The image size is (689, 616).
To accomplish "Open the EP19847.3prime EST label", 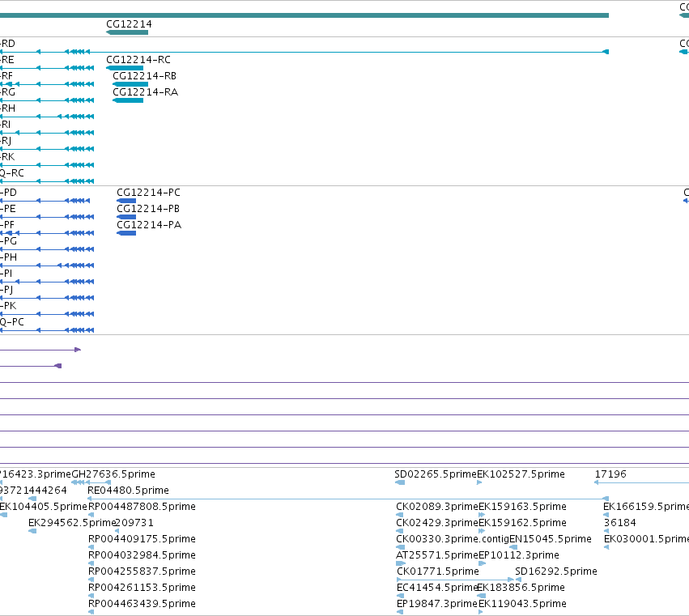I will [437, 604].
